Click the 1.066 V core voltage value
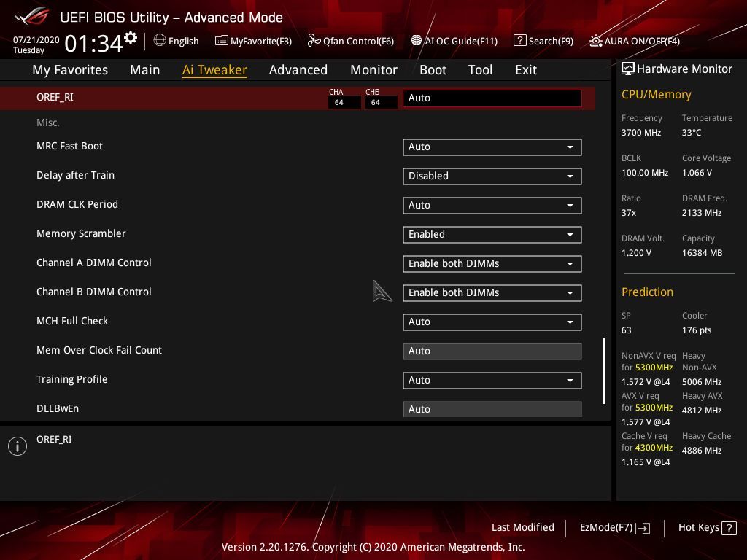The height and width of the screenshot is (560, 747). (697, 173)
